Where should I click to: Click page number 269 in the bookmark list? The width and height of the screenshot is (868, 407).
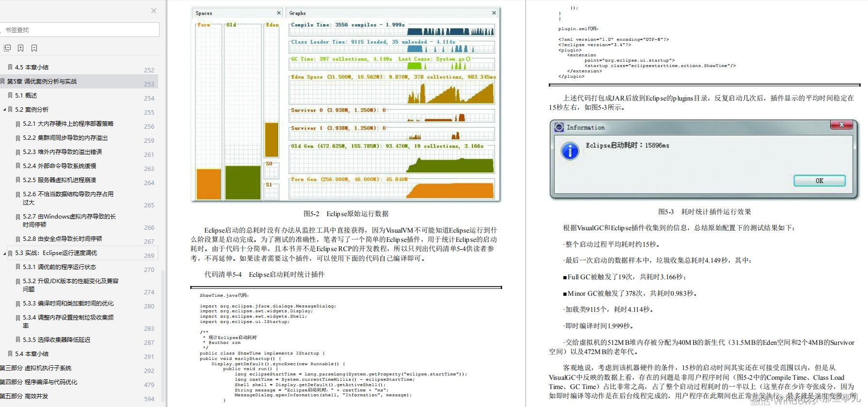[x=149, y=256]
